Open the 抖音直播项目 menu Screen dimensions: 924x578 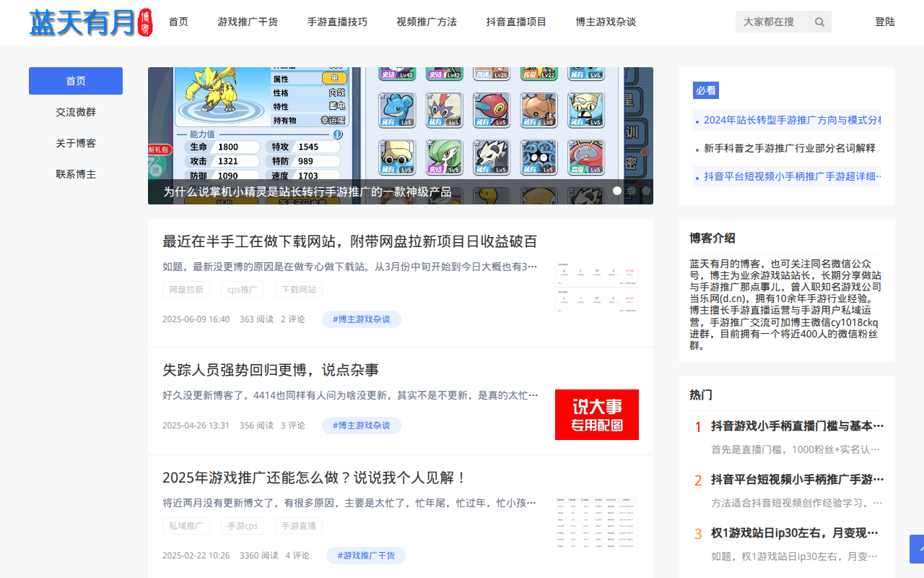click(516, 22)
